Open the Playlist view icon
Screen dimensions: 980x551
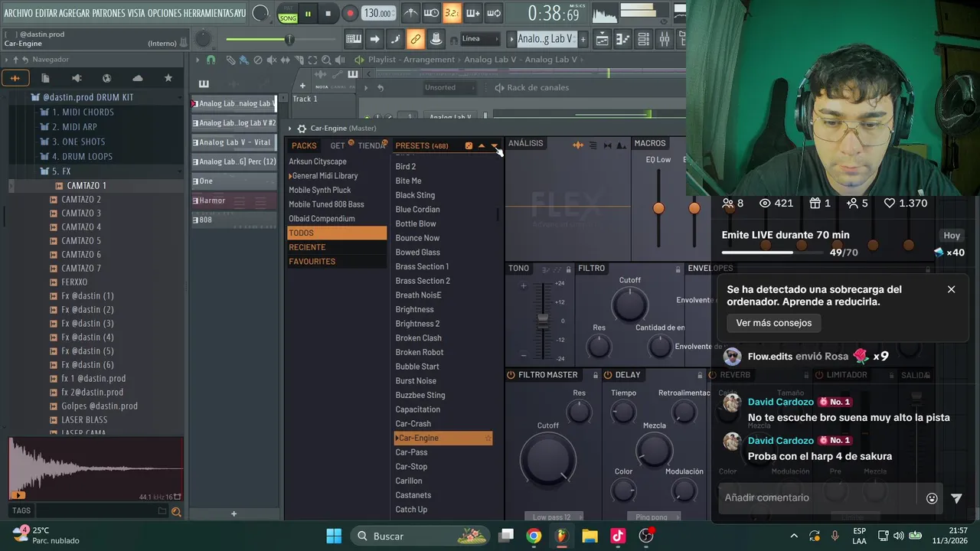click(603, 39)
